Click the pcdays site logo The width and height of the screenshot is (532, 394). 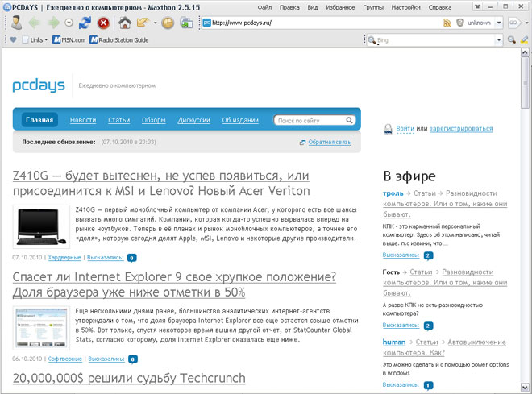tap(39, 85)
